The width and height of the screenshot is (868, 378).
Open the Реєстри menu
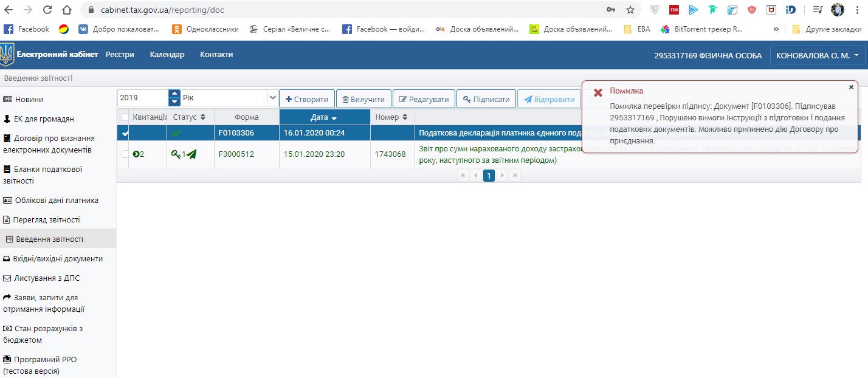pyautogui.click(x=120, y=55)
